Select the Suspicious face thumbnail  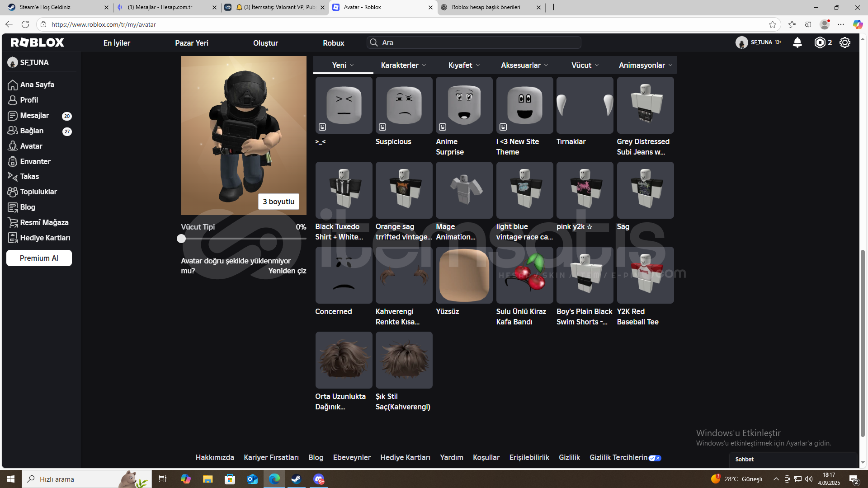point(404,105)
